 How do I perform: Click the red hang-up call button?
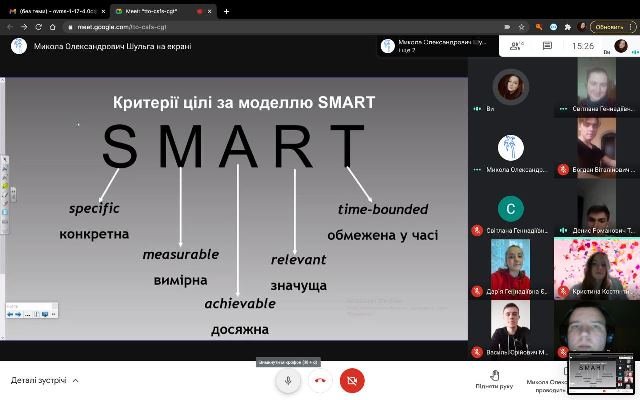[320, 380]
